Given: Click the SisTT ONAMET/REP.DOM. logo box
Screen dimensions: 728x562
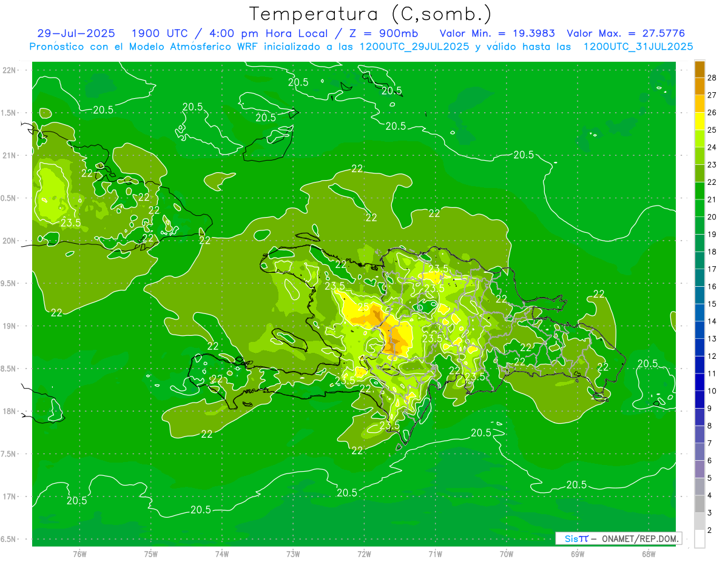Looking at the screenshot, I should pos(618,538).
